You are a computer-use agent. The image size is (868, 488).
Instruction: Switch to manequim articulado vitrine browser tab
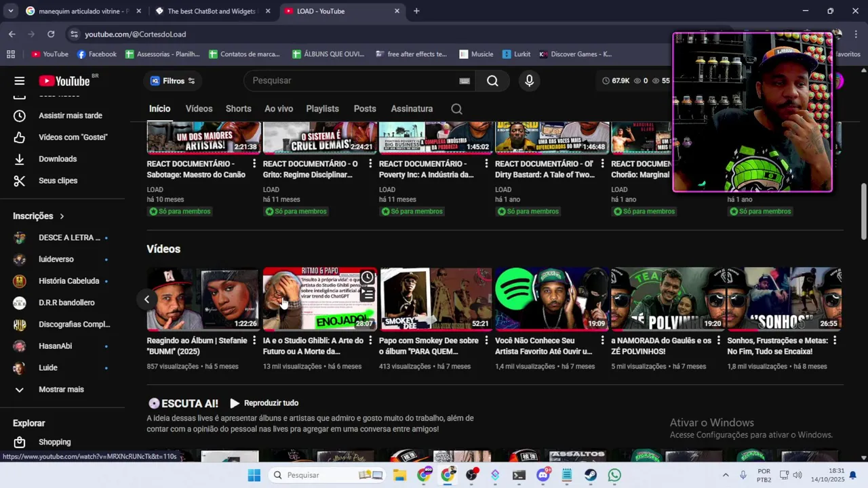[x=83, y=11]
